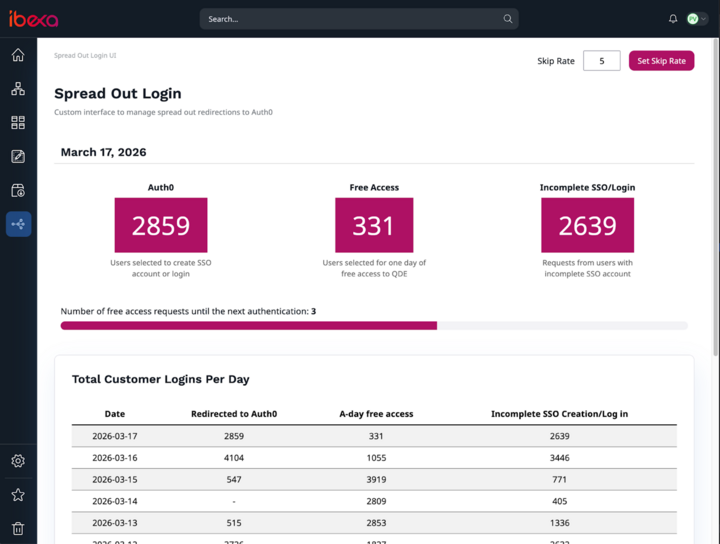Screen dimensions: 720x544
Task: Click the Ibexa logo
Action: pos(34,19)
